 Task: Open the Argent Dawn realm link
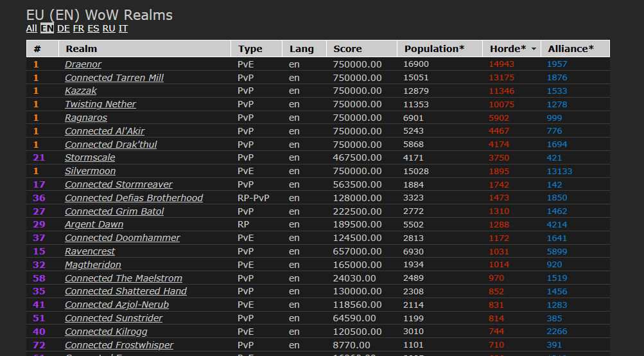94,224
